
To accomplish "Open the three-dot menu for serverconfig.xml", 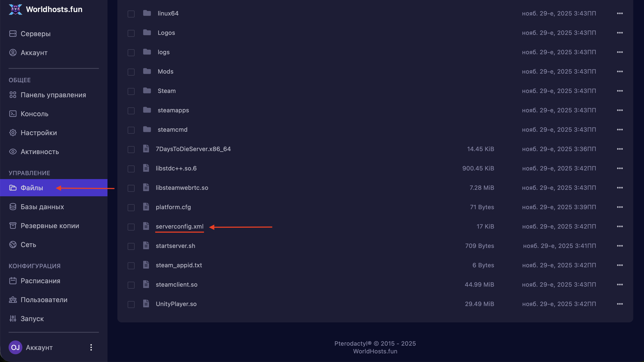I will click(620, 226).
